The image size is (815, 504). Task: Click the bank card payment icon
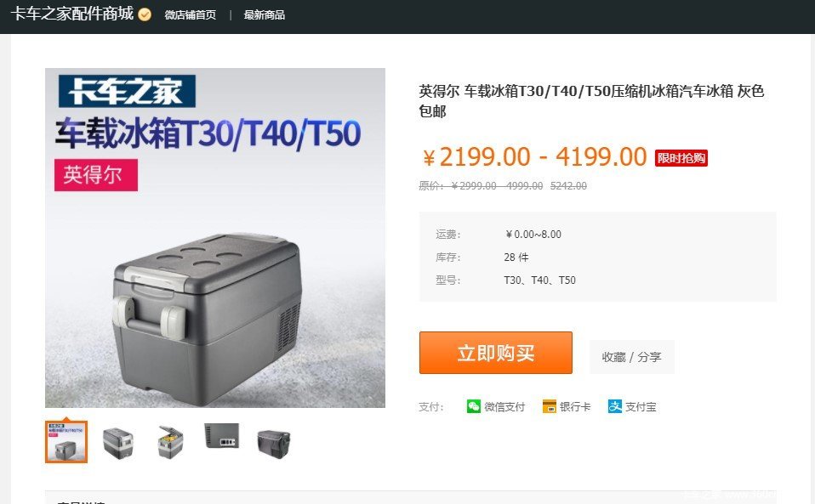[549, 406]
